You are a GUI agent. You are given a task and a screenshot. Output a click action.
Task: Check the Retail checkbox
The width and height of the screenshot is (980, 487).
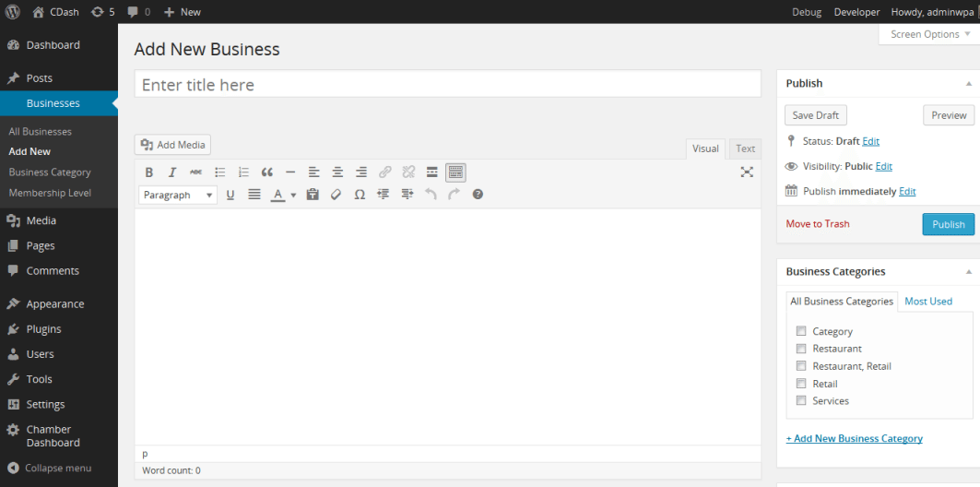point(801,383)
